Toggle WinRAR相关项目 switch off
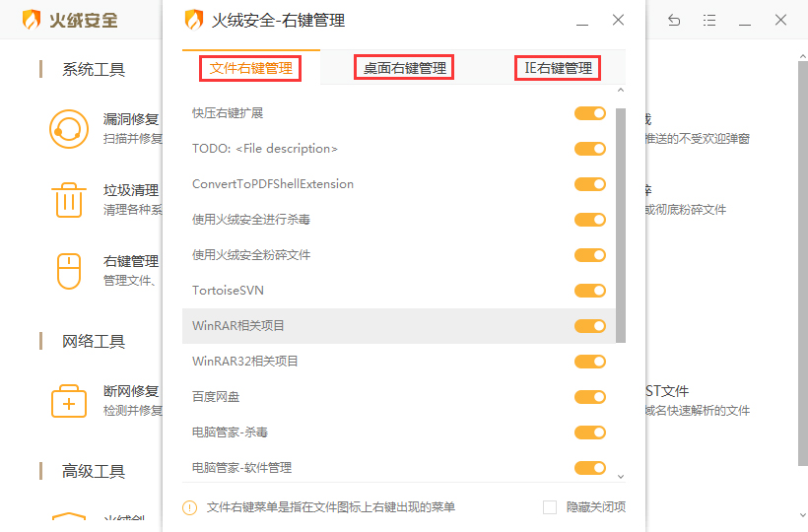The height and width of the screenshot is (532, 808). [x=590, y=326]
